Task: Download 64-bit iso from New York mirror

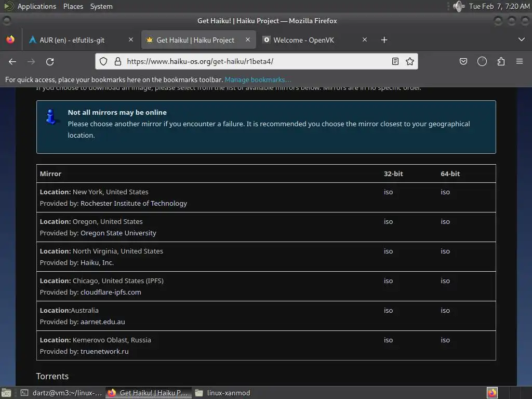Action: tap(445, 192)
